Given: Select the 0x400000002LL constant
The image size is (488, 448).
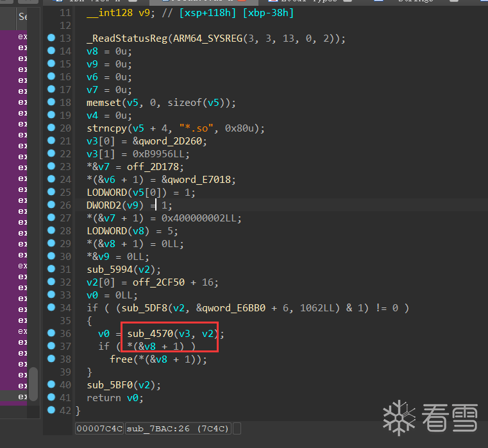Looking at the screenshot, I should (x=199, y=218).
